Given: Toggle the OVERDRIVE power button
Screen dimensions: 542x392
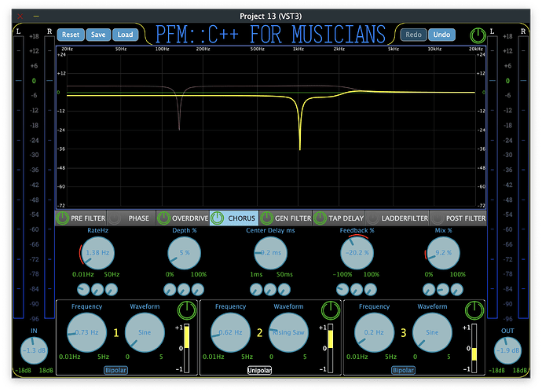Looking at the screenshot, I should click(163, 218).
